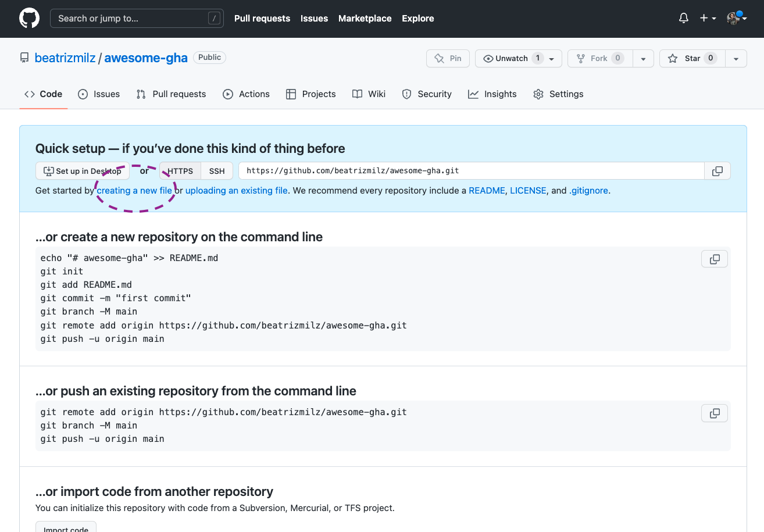Click the Set up in Desktop button
This screenshot has width=764, height=532.
click(83, 171)
